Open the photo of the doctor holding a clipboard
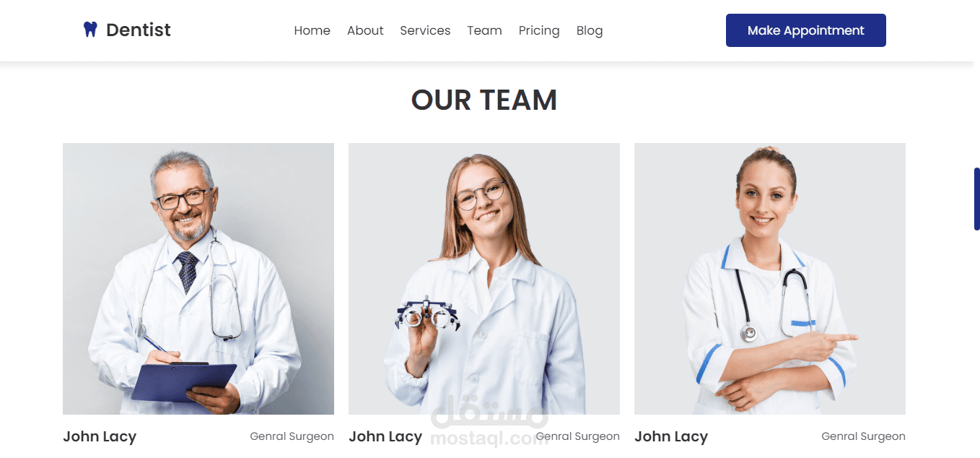The image size is (980, 458). [x=198, y=279]
